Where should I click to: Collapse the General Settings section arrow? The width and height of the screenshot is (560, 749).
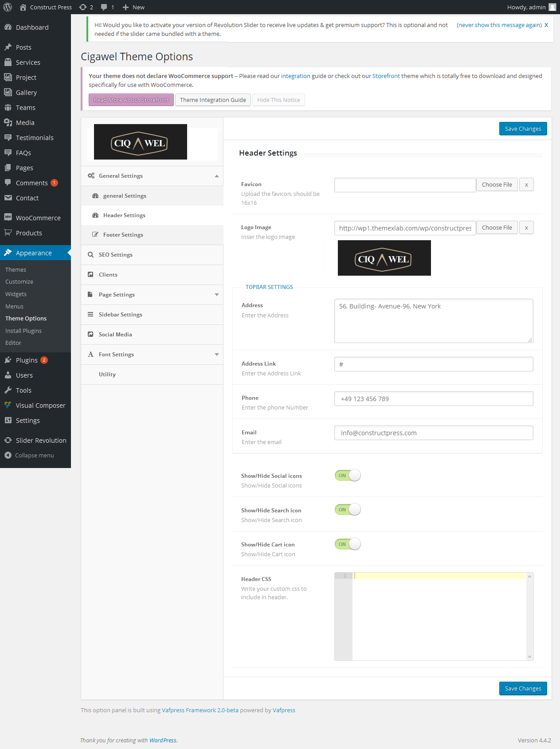coord(217,176)
